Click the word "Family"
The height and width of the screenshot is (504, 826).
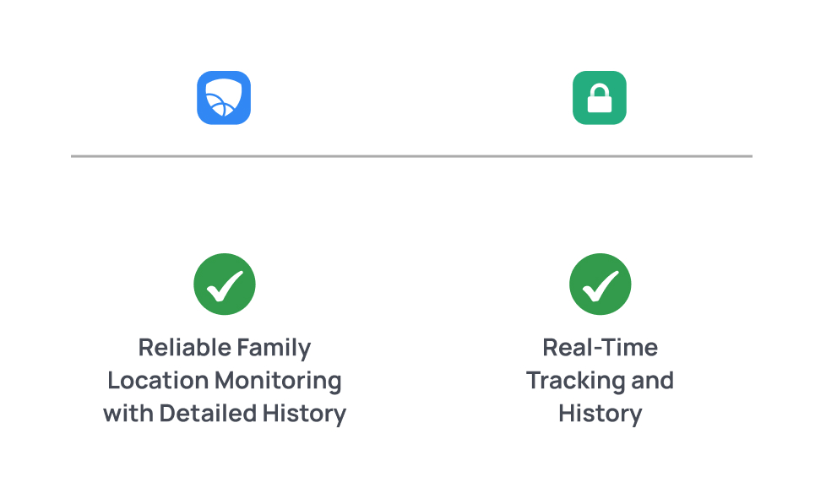[274, 348]
